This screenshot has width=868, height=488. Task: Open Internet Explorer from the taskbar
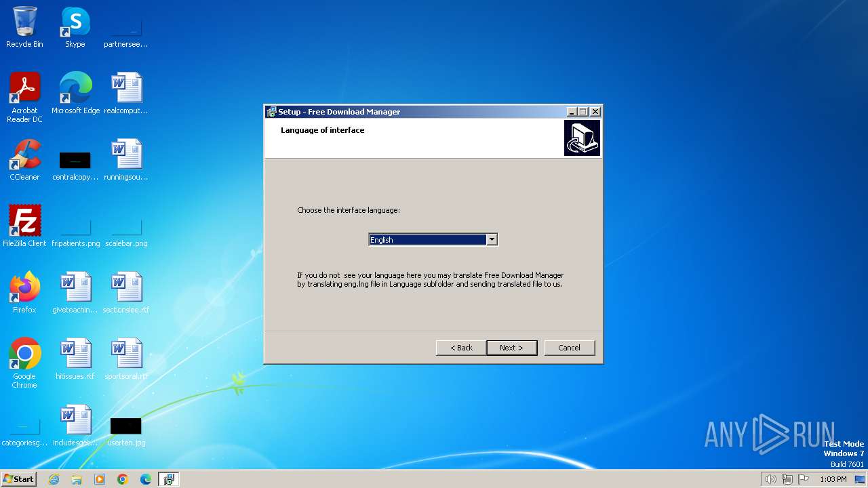[54, 479]
